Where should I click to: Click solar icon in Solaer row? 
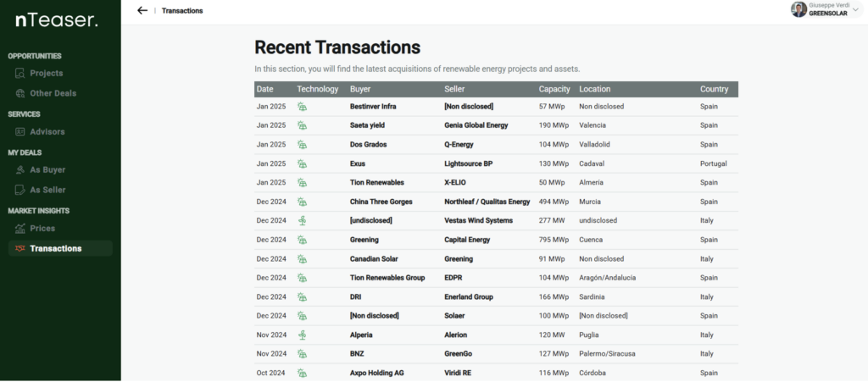[x=302, y=316]
